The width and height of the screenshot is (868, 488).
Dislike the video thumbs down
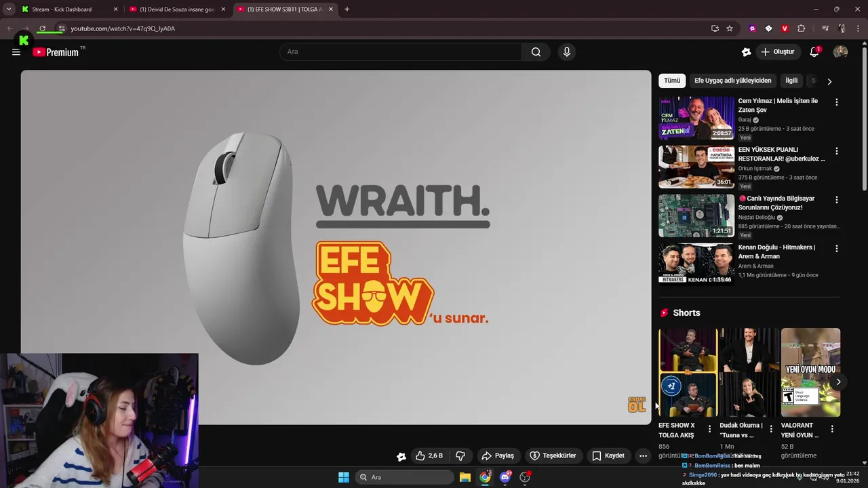pos(460,456)
